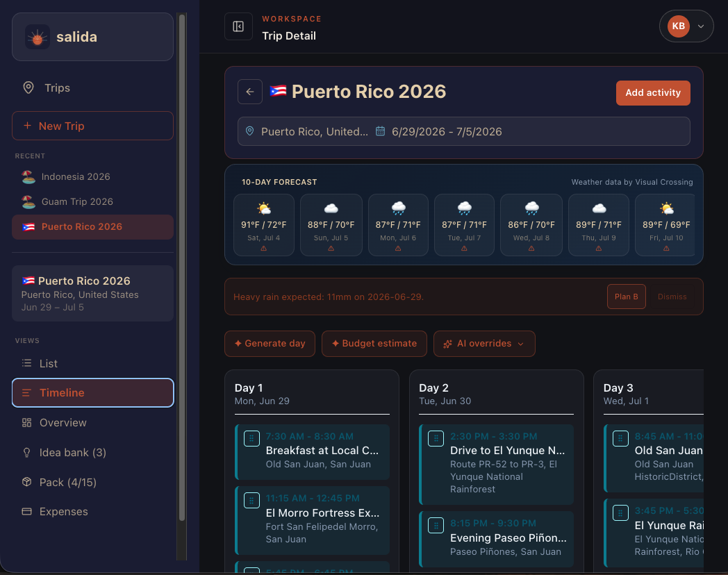Viewport: 728px width, 575px height.
Task: Click the Trips map pin icon
Action: tap(28, 87)
